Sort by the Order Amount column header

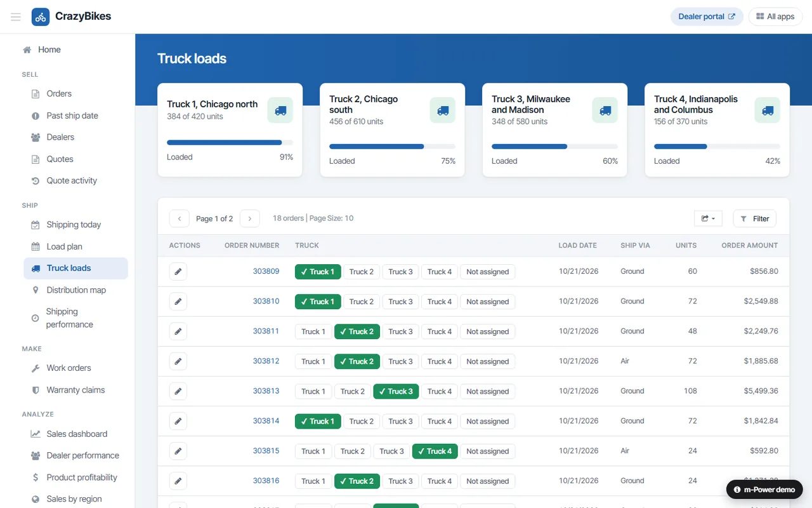pos(749,245)
